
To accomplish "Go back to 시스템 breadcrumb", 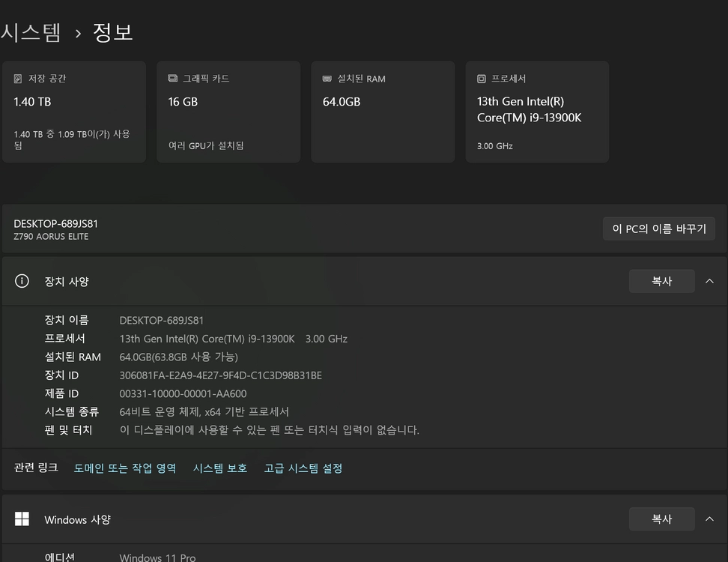I will [x=31, y=32].
